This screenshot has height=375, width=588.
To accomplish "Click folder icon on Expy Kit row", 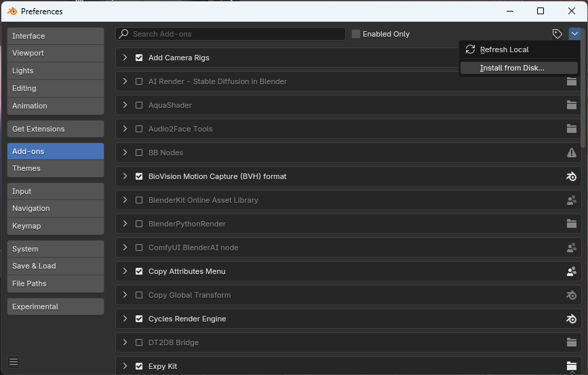I will click(571, 366).
